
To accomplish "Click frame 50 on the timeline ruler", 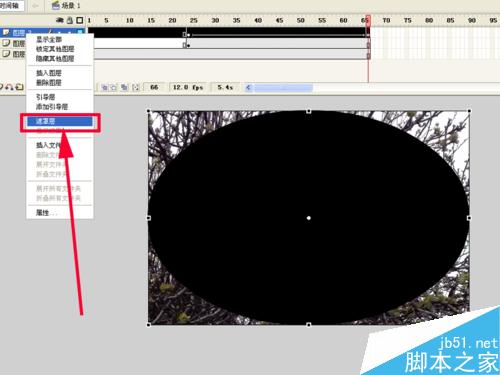I will click(x=301, y=20).
